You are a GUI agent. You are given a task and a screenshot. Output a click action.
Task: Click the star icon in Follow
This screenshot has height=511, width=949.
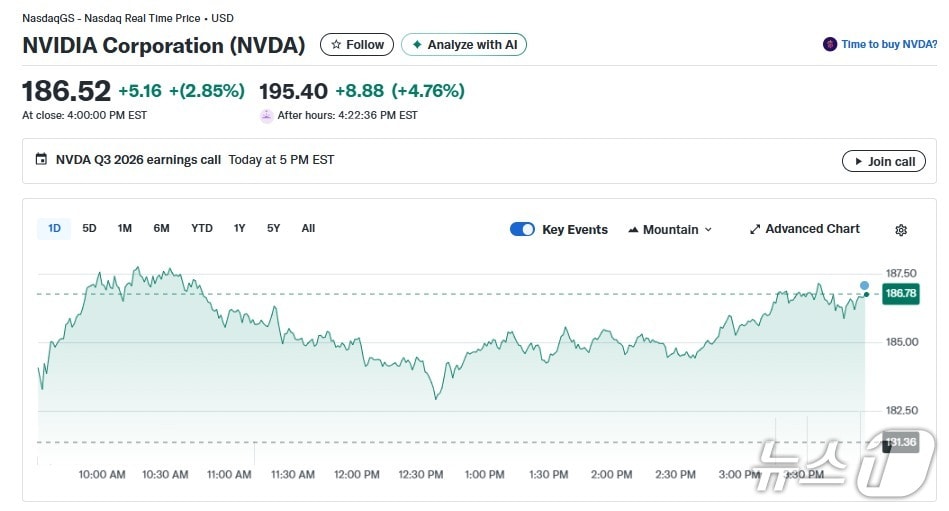[337, 45]
